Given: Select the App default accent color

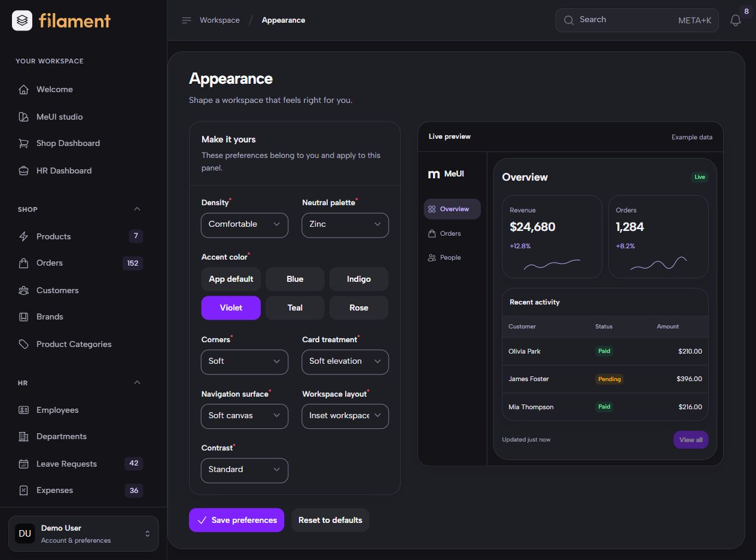Looking at the screenshot, I should pyautogui.click(x=231, y=279).
